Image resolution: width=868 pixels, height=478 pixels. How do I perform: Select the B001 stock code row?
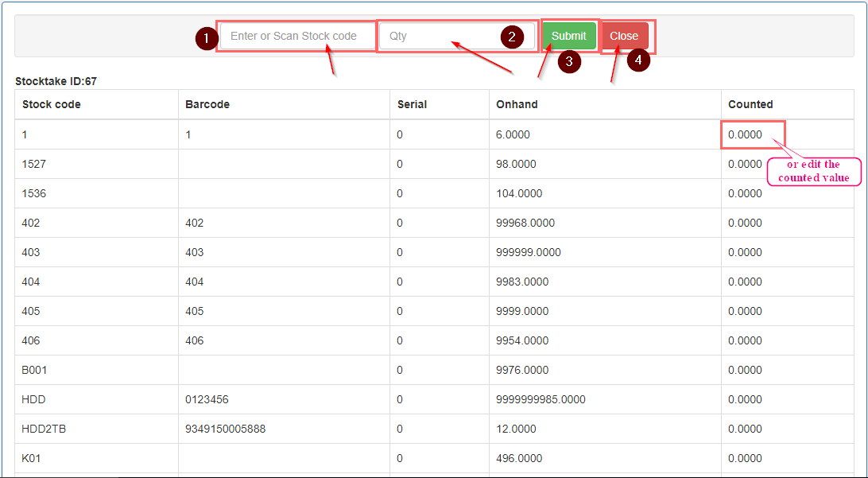35,370
